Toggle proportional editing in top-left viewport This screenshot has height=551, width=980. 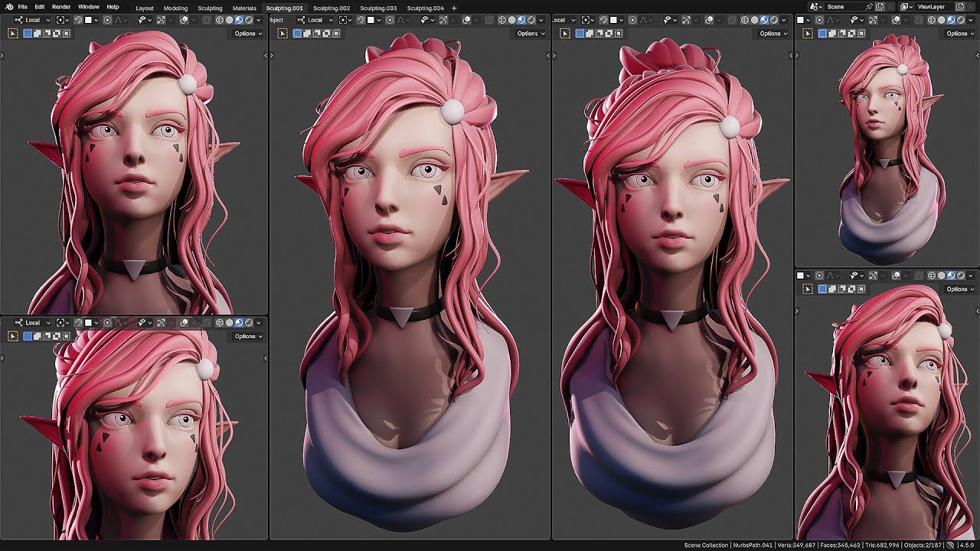point(107,20)
